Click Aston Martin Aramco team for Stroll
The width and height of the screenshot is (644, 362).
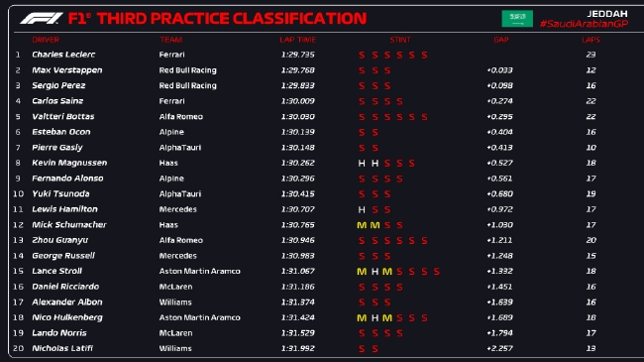pos(199,271)
